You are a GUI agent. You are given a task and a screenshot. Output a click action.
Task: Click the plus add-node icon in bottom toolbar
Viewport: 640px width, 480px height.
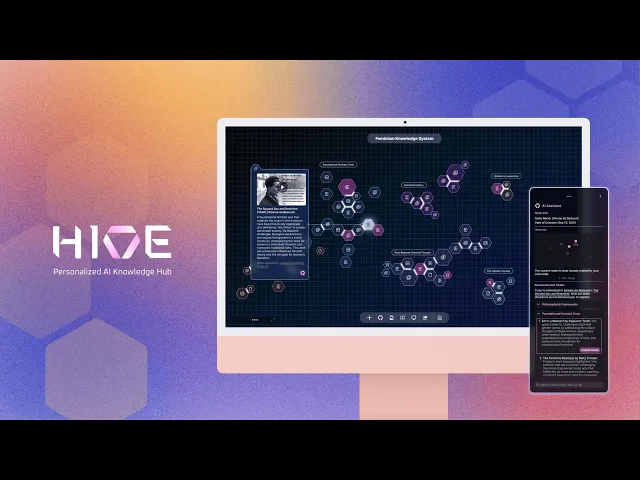[369, 318]
